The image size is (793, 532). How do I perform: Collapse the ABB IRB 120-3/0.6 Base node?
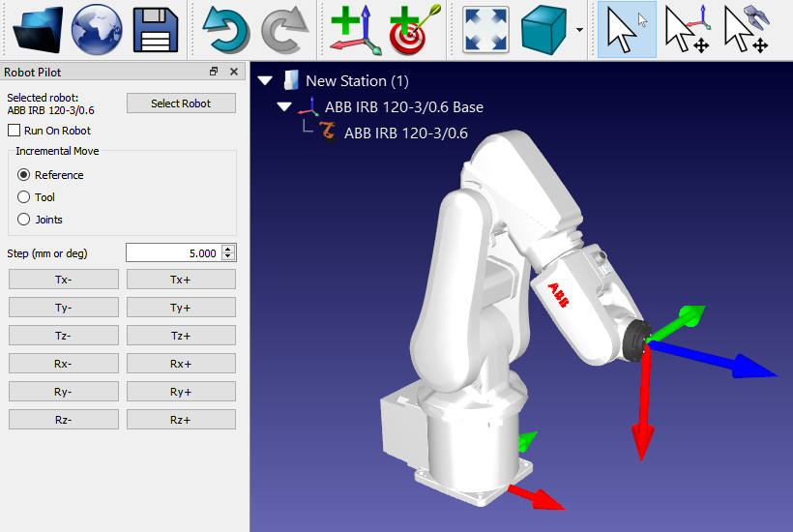[x=284, y=107]
